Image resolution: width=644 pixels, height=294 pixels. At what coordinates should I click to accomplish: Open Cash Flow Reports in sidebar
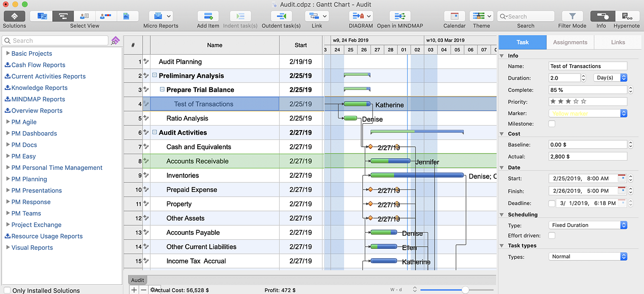[x=38, y=65]
